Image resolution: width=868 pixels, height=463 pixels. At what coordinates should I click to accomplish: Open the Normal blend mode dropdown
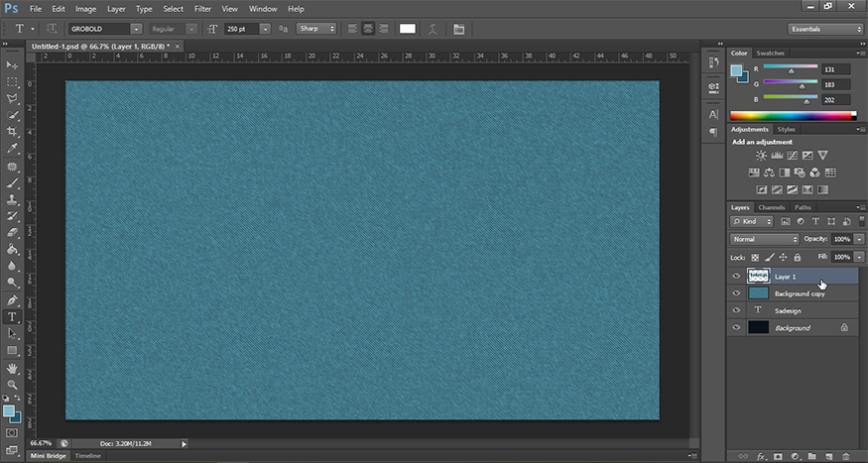click(x=765, y=239)
